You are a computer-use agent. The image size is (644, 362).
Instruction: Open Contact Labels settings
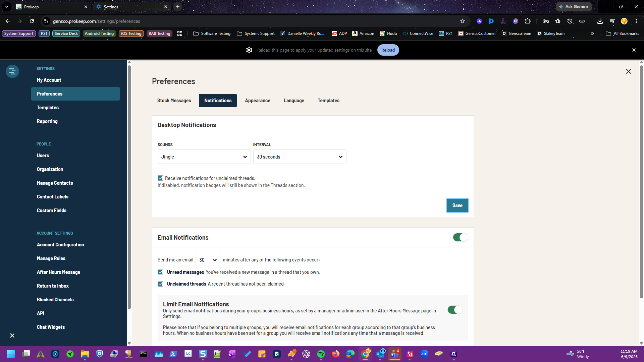[75, 197]
